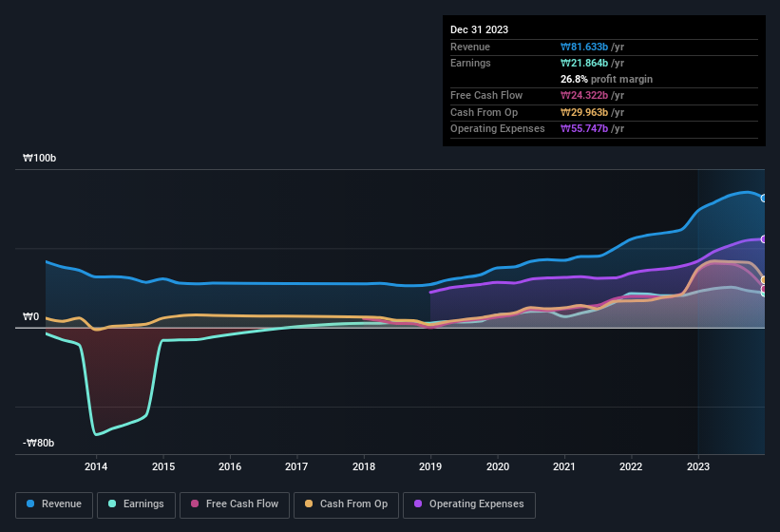
Task: Click the Operating Expenses endpoint marker
Action: [x=764, y=239]
